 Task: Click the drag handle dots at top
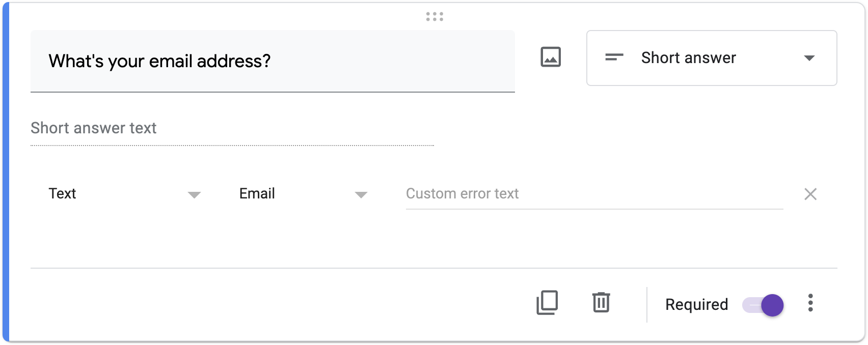pos(435,17)
